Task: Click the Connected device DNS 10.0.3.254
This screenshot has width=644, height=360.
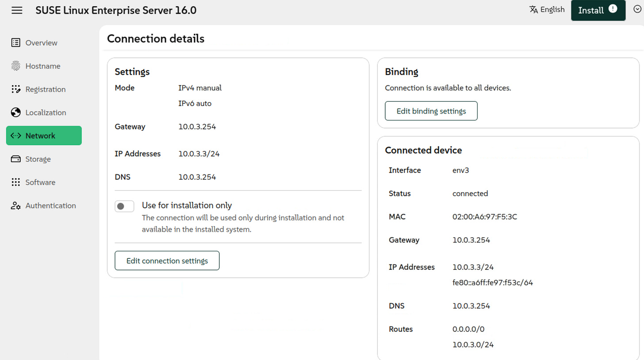Action: [x=471, y=306]
